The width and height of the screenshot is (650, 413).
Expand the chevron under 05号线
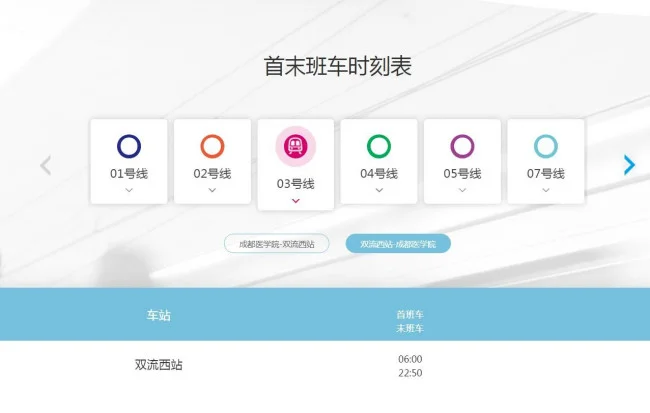click(x=462, y=190)
